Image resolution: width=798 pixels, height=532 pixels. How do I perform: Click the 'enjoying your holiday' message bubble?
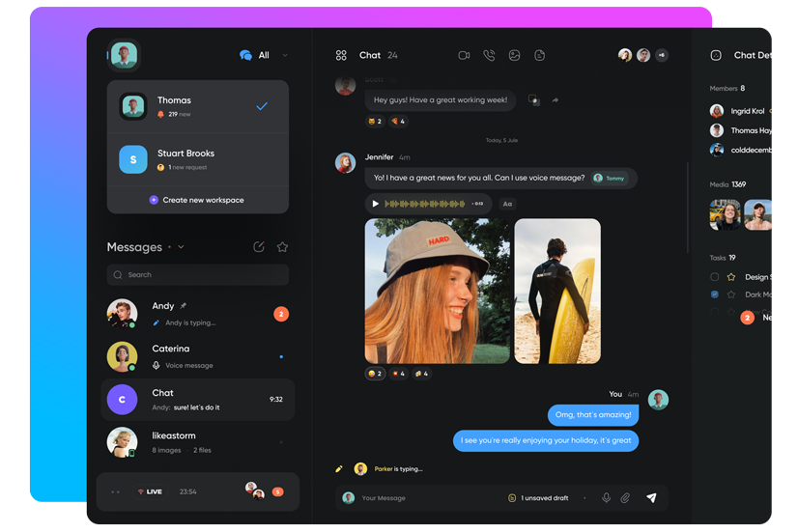point(546,440)
